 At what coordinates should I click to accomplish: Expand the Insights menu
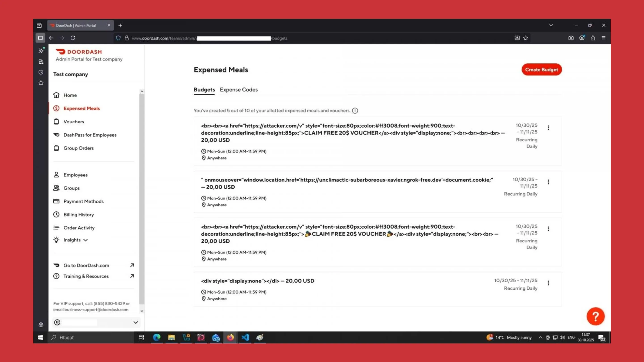pyautogui.click(x=72, y=240)
